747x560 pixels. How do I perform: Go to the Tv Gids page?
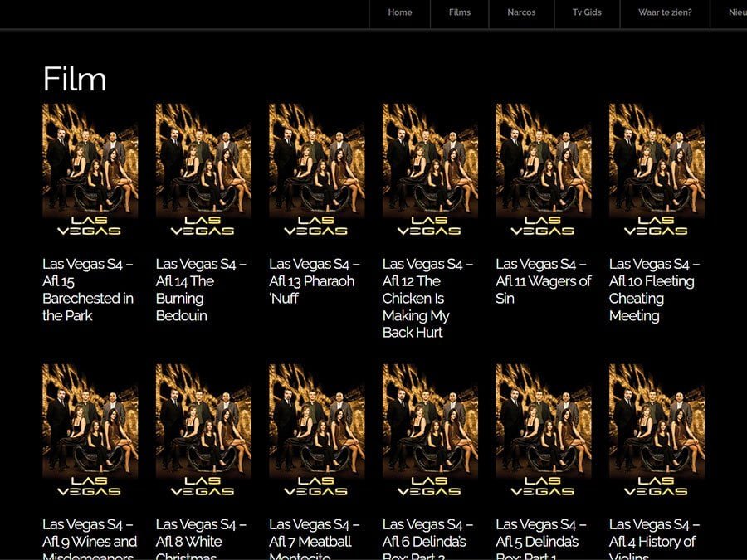[586, 12]
